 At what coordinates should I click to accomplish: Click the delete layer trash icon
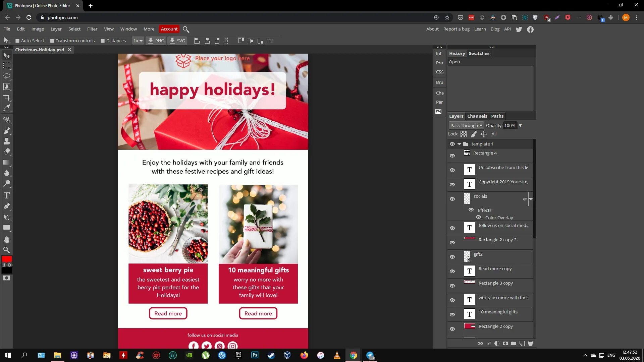coord(530,344)
